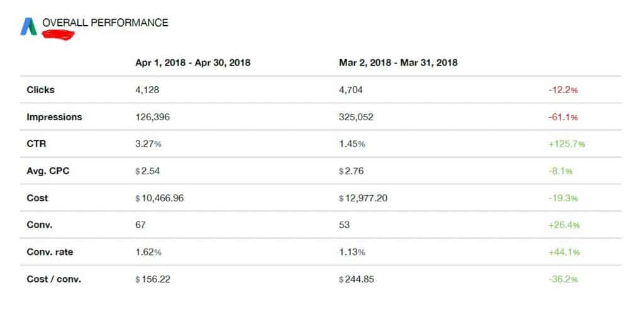
Task: Select the March impressions value 325,052
Action: tap(356, 117)
